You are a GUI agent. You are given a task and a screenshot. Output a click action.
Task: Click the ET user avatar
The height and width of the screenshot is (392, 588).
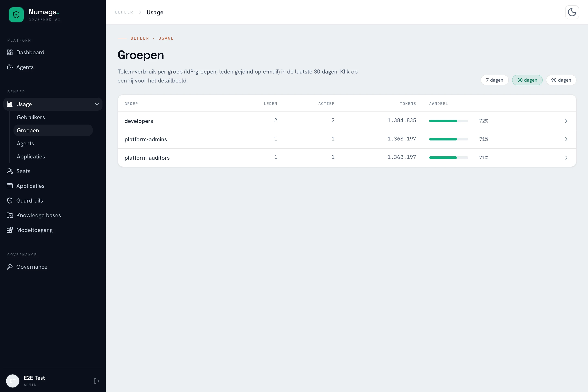point(13,381)
